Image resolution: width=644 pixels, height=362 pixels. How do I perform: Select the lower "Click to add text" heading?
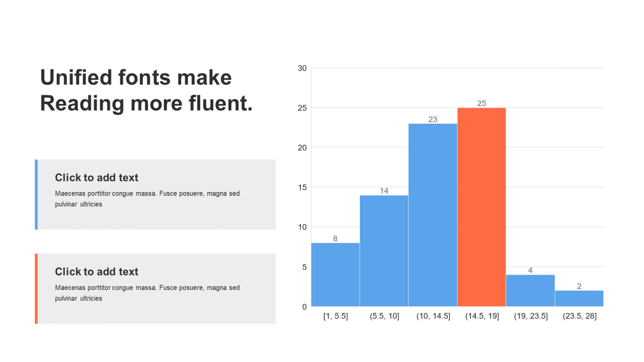point(97,271)
